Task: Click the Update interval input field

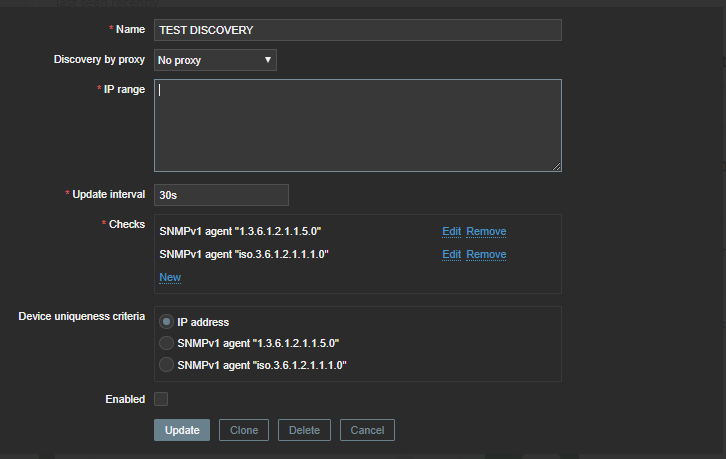Action: (221, 195)
